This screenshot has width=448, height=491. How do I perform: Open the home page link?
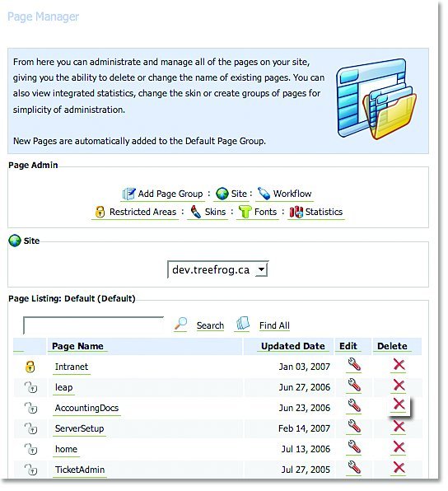point(66,449)
